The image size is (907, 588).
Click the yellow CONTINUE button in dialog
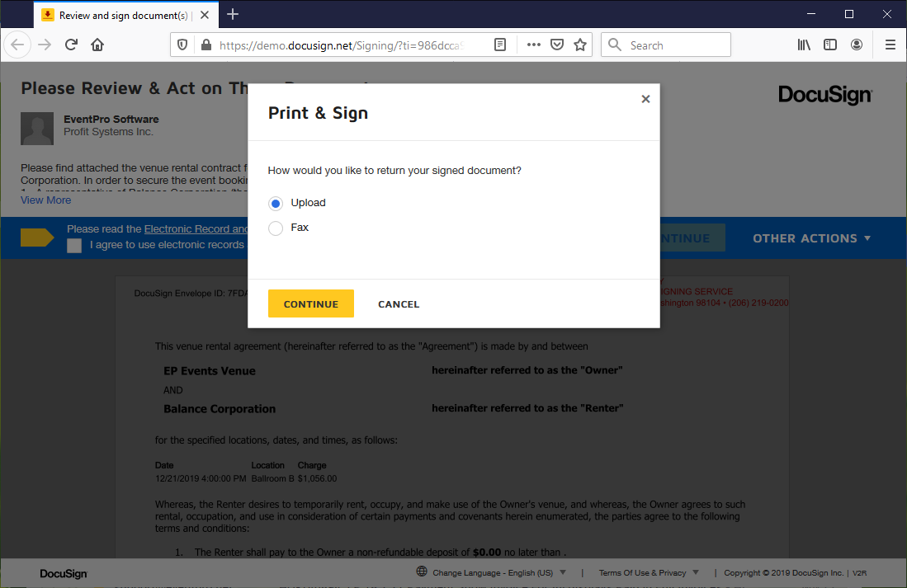[310, 303]
